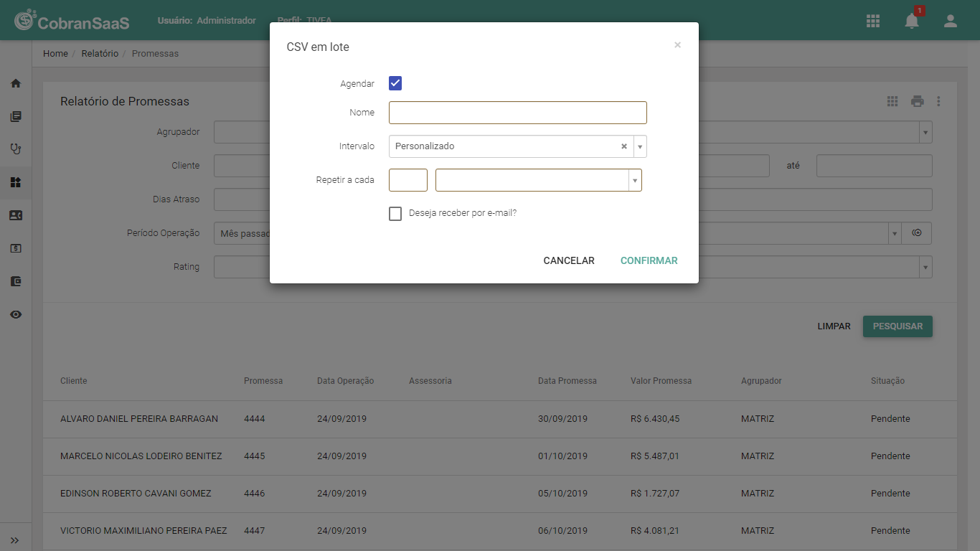Screen dimensions: 980x551
Task: Sort by Data Operação column header
Action: pos(346,381)
